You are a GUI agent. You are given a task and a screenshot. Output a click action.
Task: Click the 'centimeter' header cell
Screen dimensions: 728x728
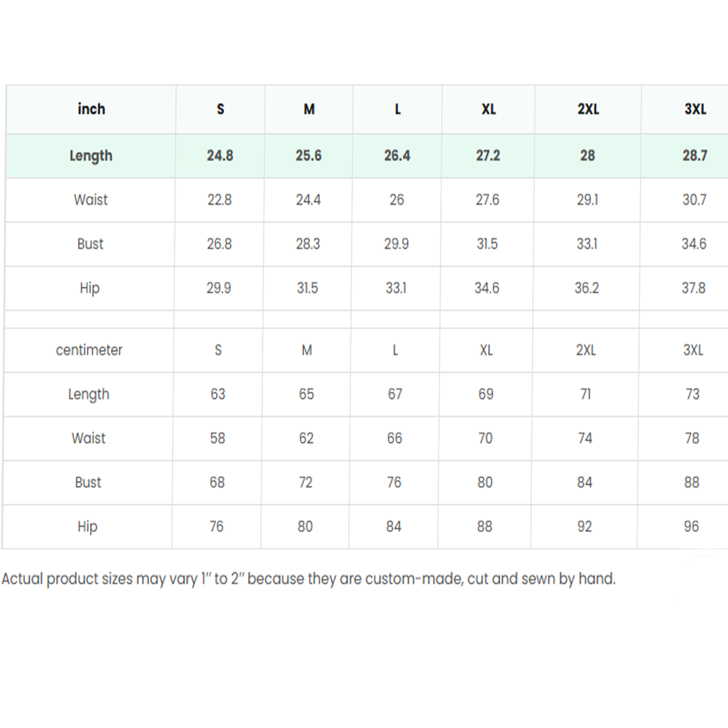(x=89, y=350)
